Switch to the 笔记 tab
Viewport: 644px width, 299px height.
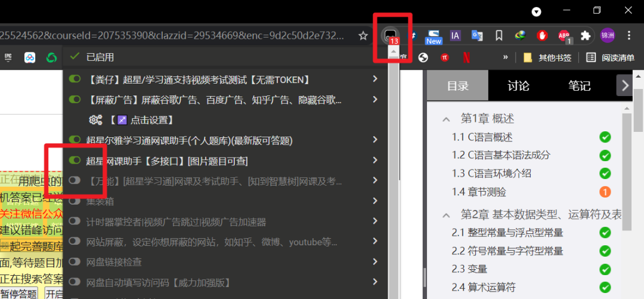pyautogui.click(x=580, y=85)
